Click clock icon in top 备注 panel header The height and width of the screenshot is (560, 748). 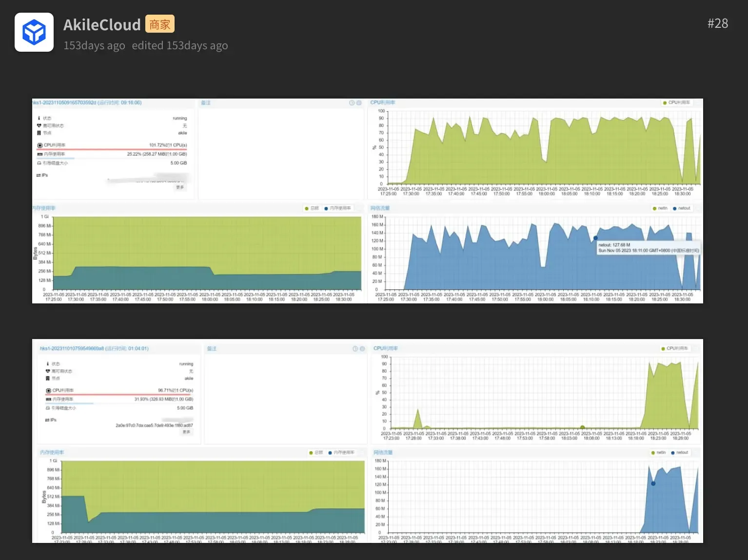pyautogui.click(x=352, y=103)
